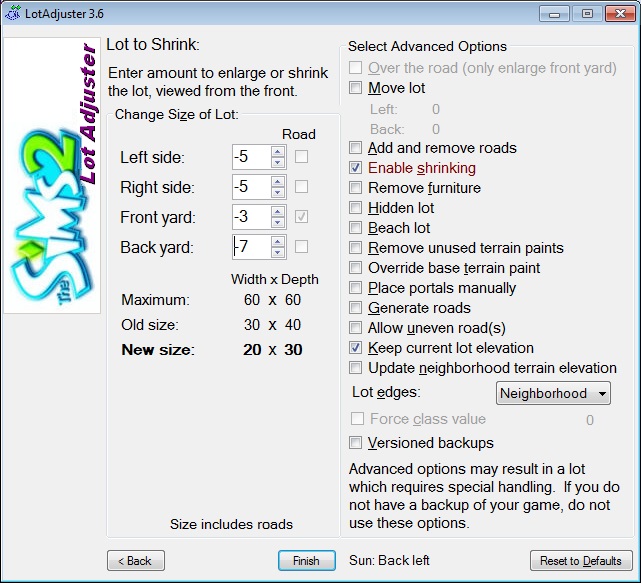Enable Allow uneven road(s)
The image size is (641, 583).
[x=355, y=328]
